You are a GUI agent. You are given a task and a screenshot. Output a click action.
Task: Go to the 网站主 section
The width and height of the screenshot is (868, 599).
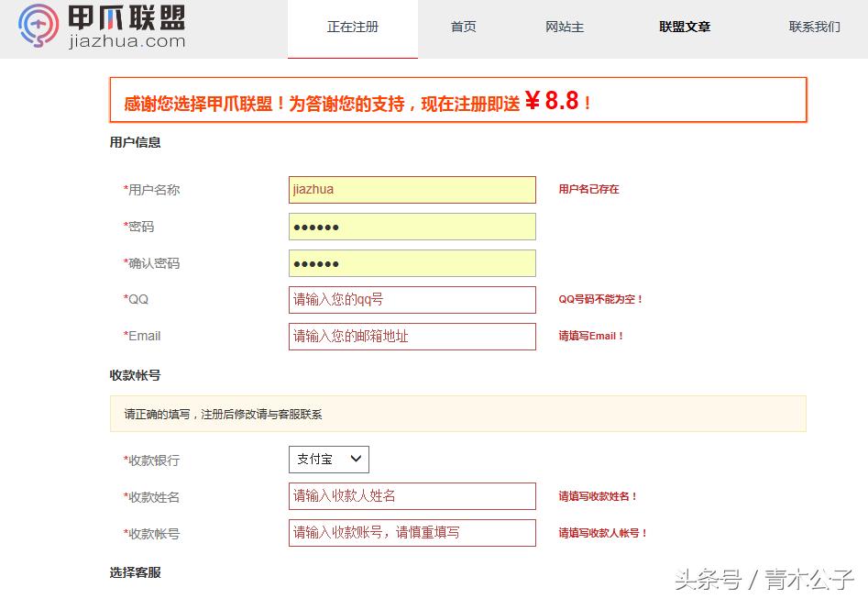pos(565,28)
